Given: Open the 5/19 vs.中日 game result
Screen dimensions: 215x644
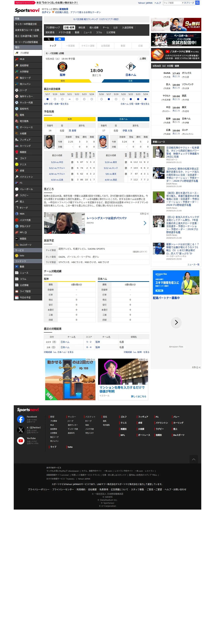Looking at the screenshot, I should click(57, 162).
